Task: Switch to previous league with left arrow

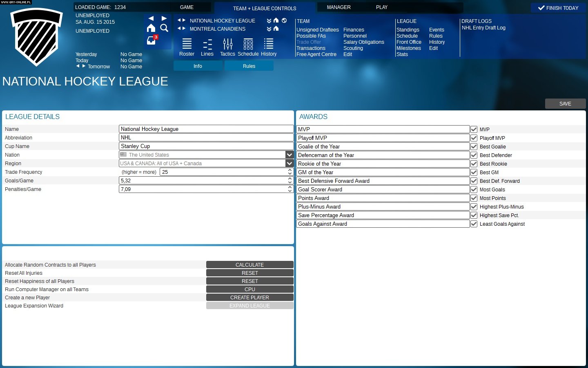Action: click(x=179, y=20)
